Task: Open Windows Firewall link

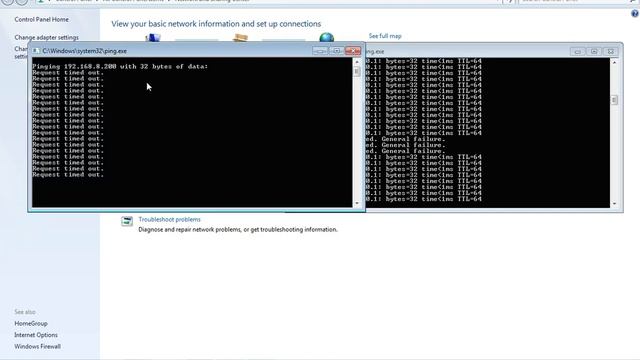Action: (38, 346)
